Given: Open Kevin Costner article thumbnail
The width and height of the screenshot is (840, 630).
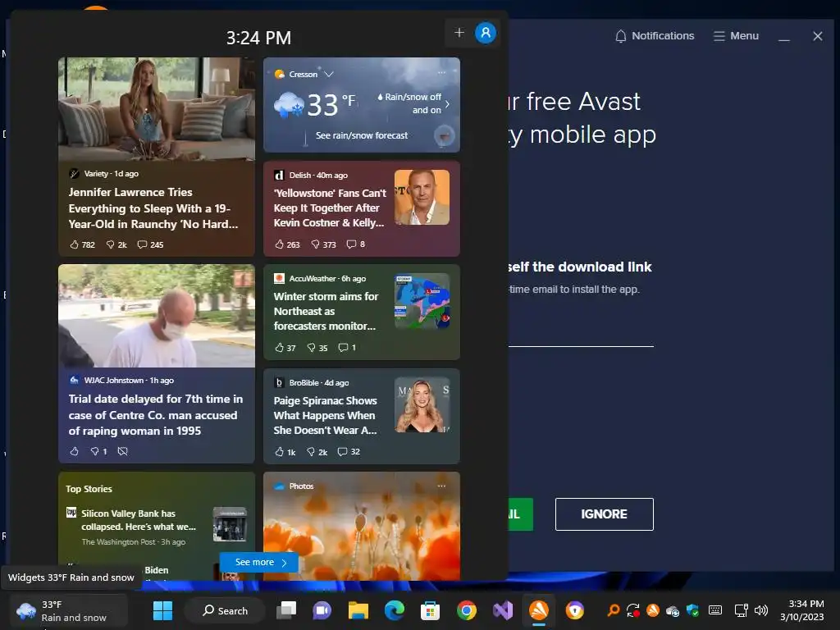Looking at the screenshot, I should coord(422,197).
